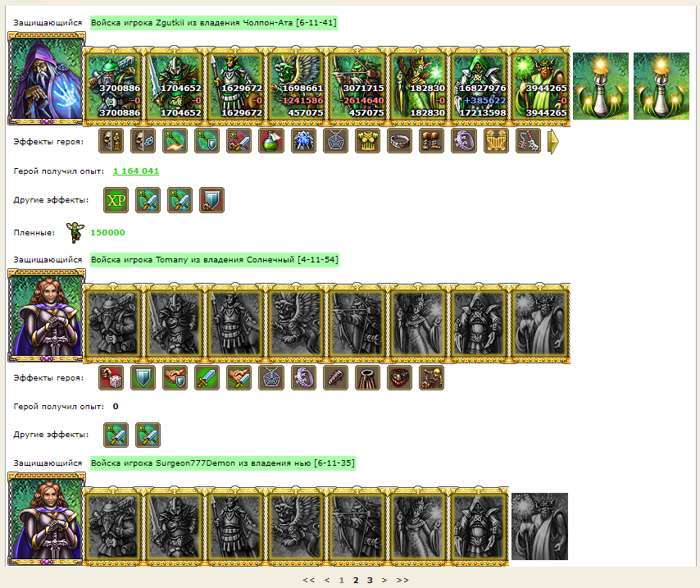Go to the next page with >

(x=384, y=580)
